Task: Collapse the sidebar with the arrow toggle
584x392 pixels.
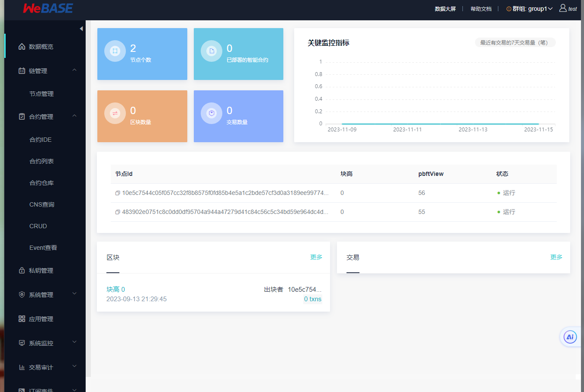Action: tap(81, 29)
